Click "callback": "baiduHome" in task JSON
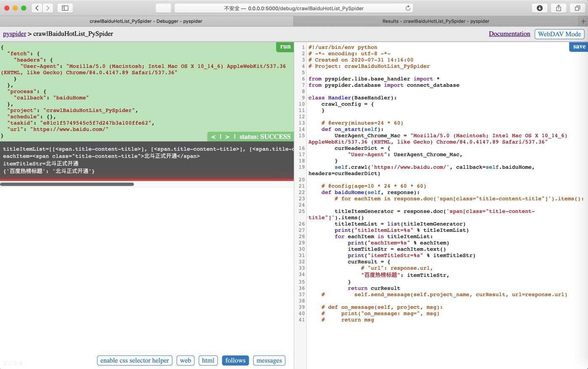 (51, 98)
